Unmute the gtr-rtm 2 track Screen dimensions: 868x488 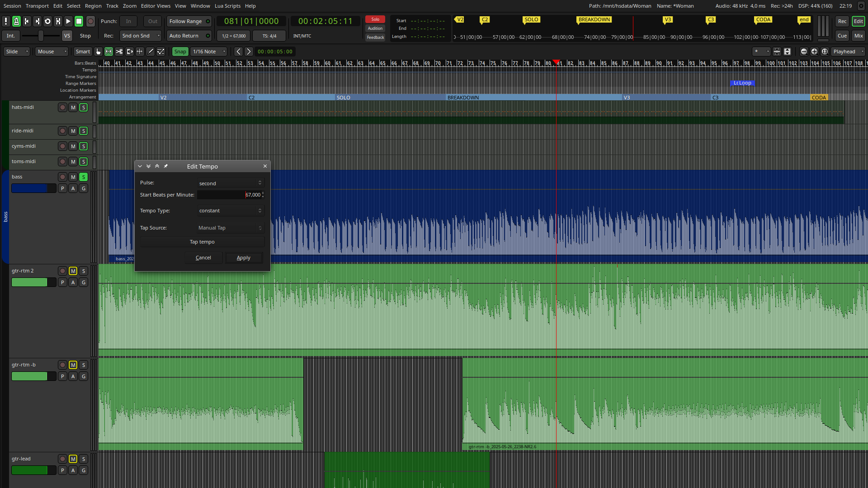(73, 271)
